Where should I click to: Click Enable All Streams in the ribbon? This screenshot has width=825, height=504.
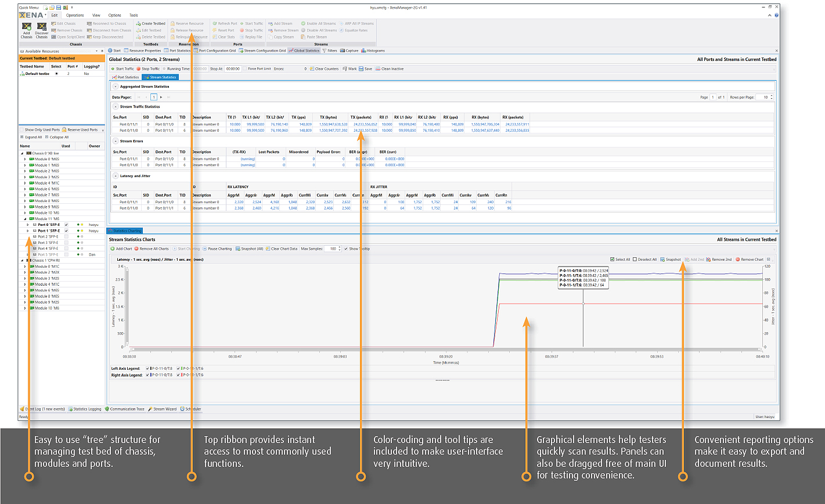[319, 24]
